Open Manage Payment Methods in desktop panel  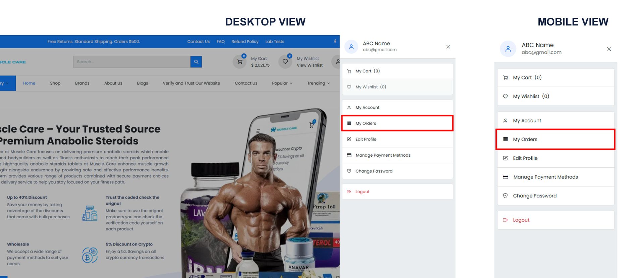[397, 155]
